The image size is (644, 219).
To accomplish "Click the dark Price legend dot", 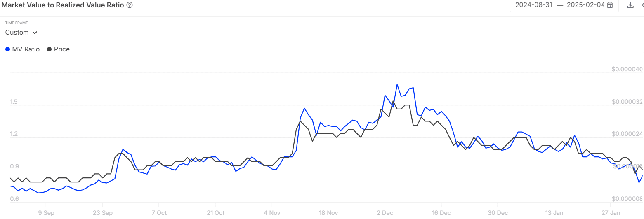I will (x=50, y=49).
